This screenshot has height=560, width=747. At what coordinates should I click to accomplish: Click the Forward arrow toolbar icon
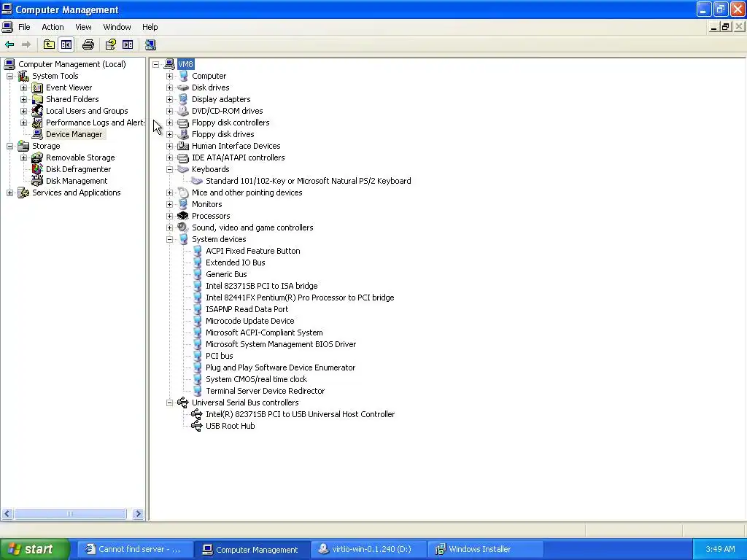pos(26,44)
